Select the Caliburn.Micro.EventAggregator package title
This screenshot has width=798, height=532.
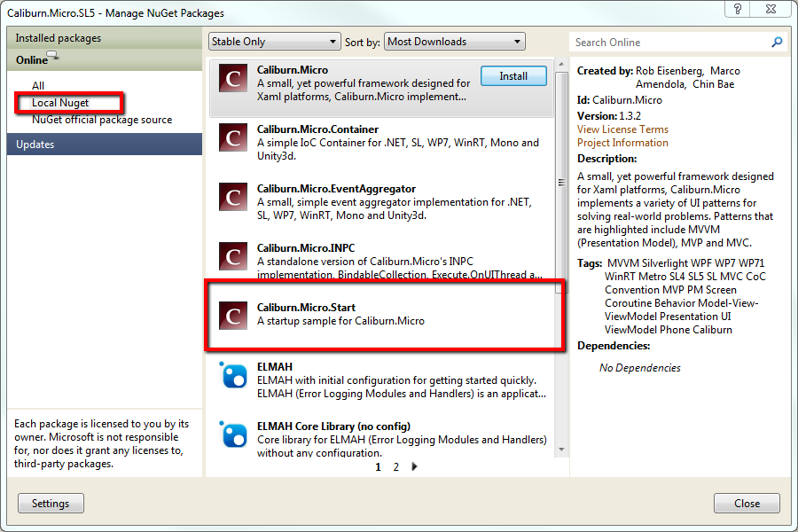coord(336,189)
